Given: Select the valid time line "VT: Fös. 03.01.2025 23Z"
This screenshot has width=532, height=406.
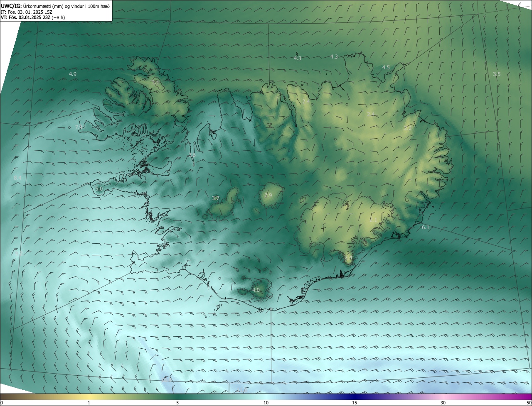Looking at the screenshot, I should tap(25, 17).
